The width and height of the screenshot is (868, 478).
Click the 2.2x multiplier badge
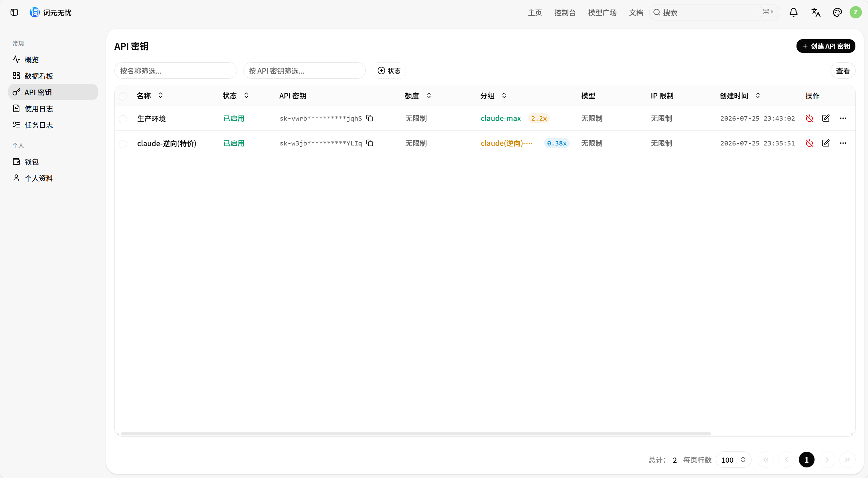[x=539, y=118]
